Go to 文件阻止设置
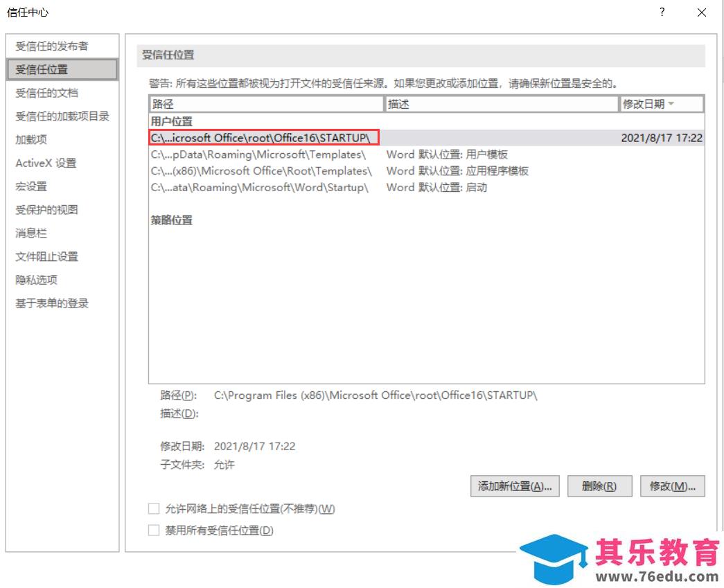This screenshot has width=724, height=588. [46, 257]
